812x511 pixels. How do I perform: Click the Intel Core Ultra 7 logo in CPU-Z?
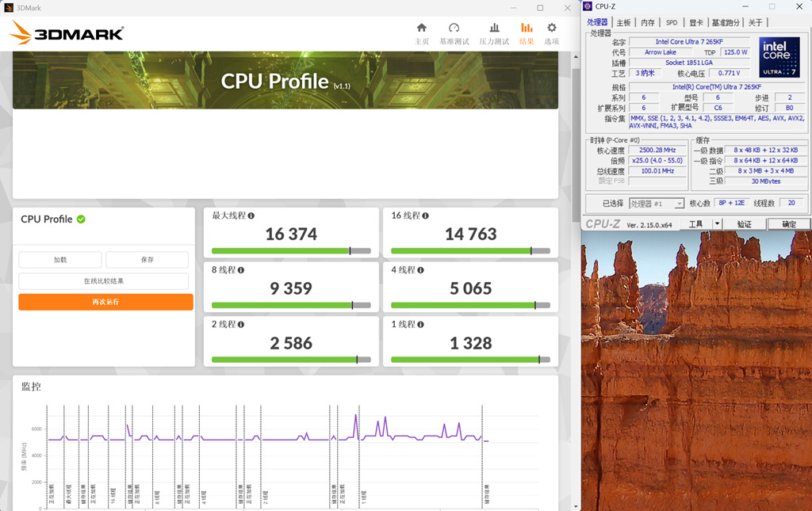pos(779,57)
